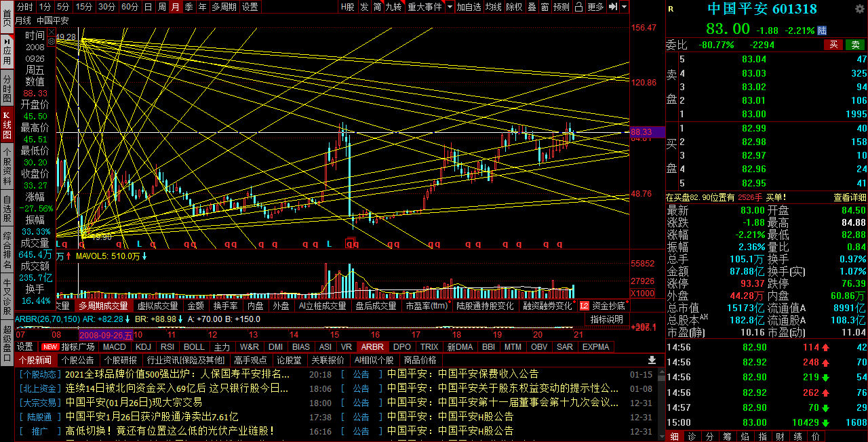Screen dimensions: 868x442
Task: Select the 发 toolbar icon
Action: [x=364, y=7]
